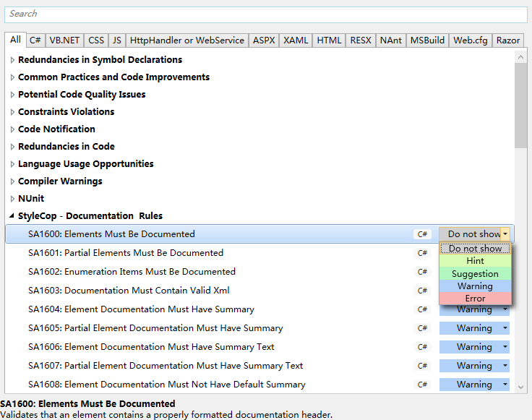
Task: Switch to the ASPX tab
Action: click(x=264, y=40)
